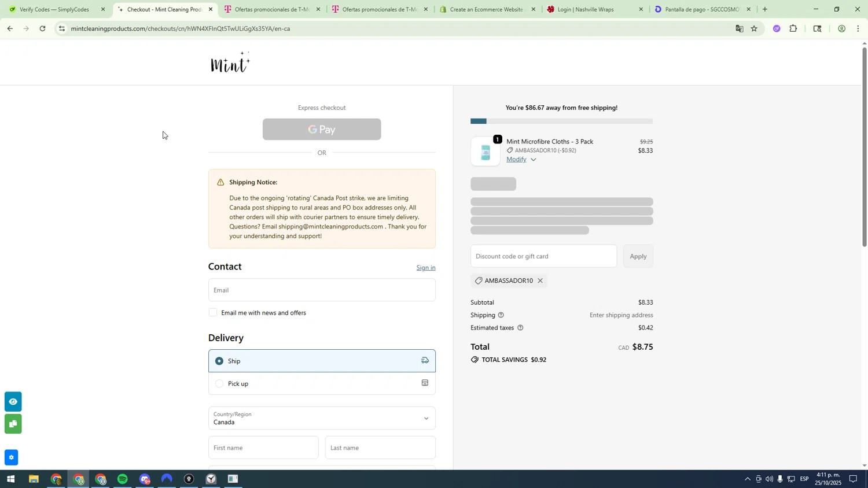The image size is (868, 488).
Task: Click the Mint Microfibre Cloths product thumbnail
Action: coord(485,151)
